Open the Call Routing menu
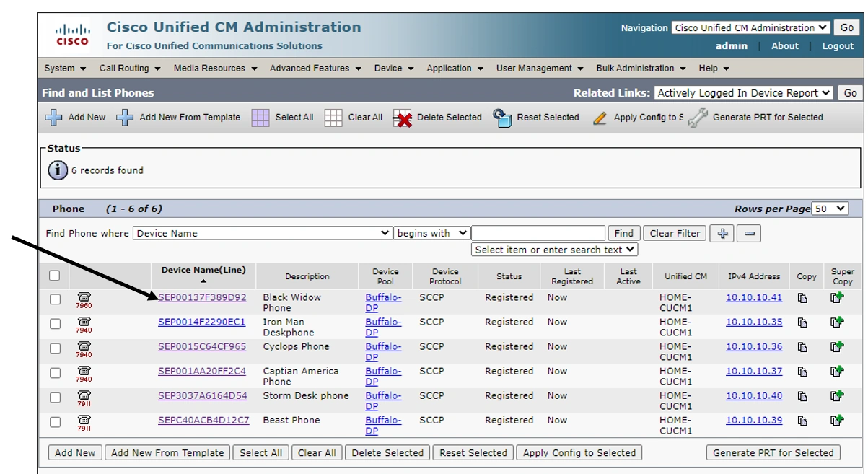Image resolution: width=868 pixels, height=474 pixels. click(129, 69)
